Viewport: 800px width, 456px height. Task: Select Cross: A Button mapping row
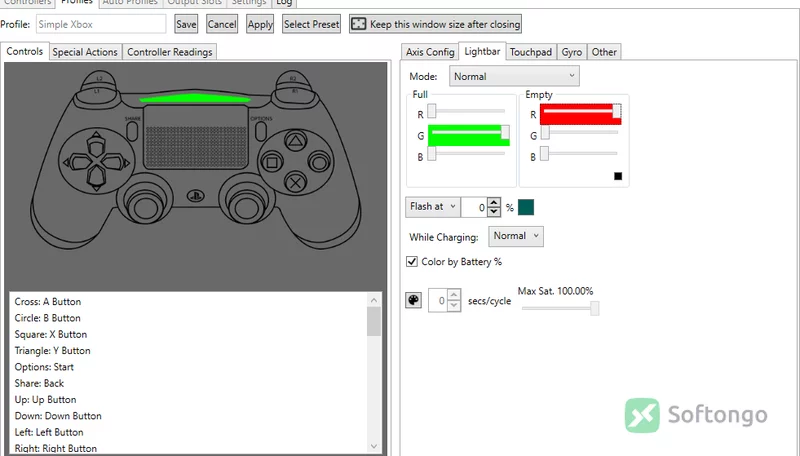(x=188, y=301)
